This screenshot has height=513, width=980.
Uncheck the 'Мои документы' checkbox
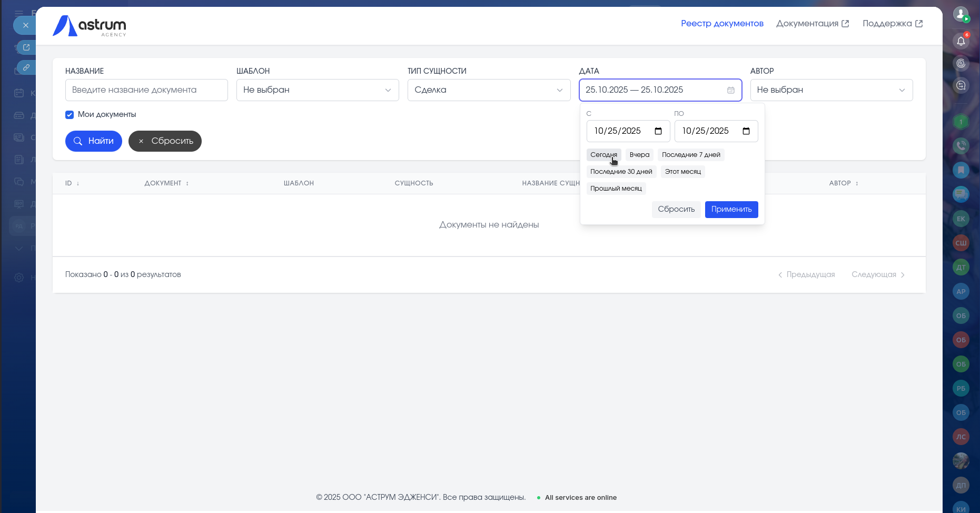point(70,115)
